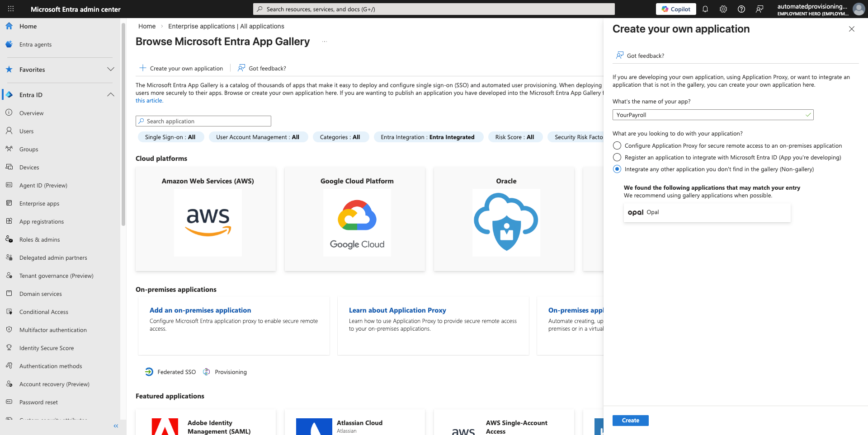Go to Home breadcrumb
The width and height of the screenshot is (868, 435).
[x=147, y=26]
